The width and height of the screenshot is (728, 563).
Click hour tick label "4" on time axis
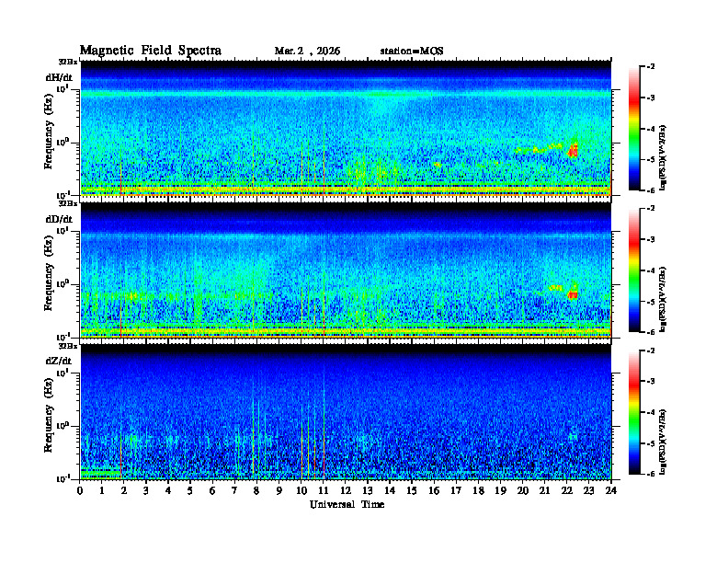(168, 491)
